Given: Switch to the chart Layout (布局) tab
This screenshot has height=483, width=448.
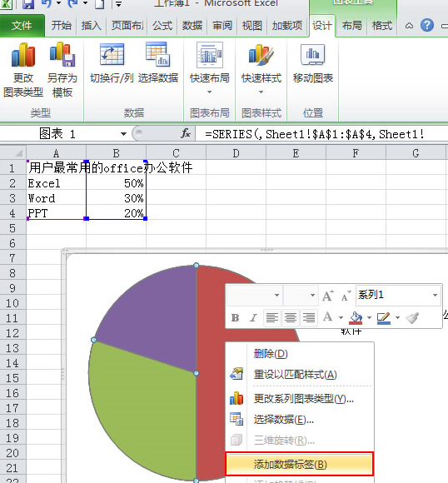Looking at the screenshot, I should [x=352, y=26].
